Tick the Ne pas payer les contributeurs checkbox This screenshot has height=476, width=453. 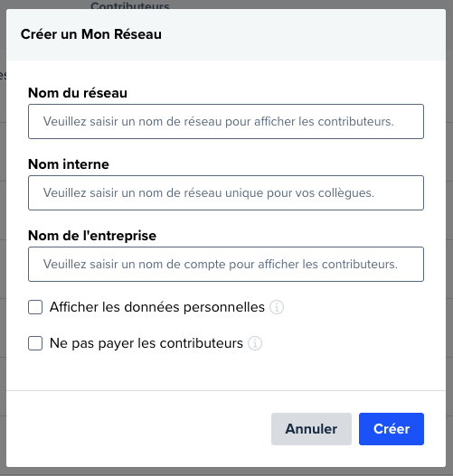click(x=35, y=343)
